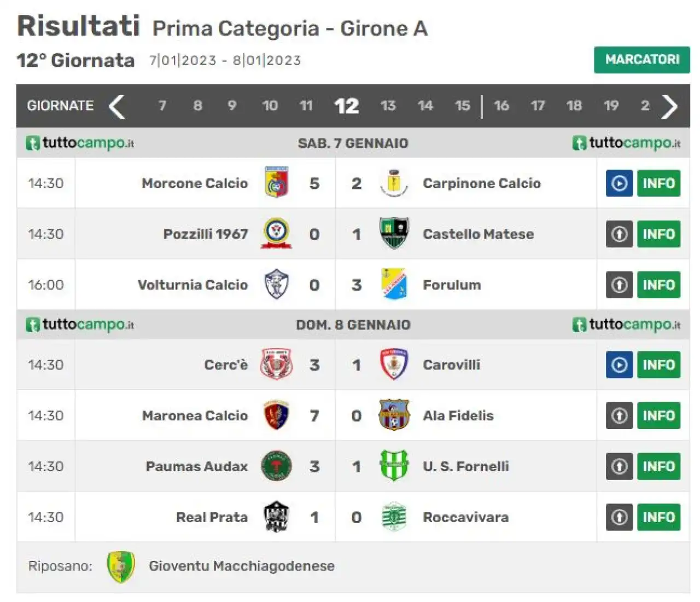Click the grey icon in Maronea Calcio row

619,416
